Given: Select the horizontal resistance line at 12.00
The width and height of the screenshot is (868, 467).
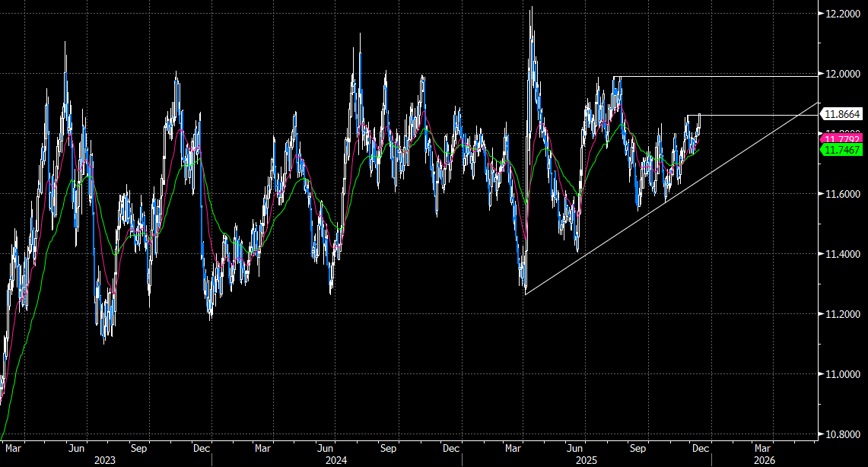Looking at the screenshot, I should 723,76.
